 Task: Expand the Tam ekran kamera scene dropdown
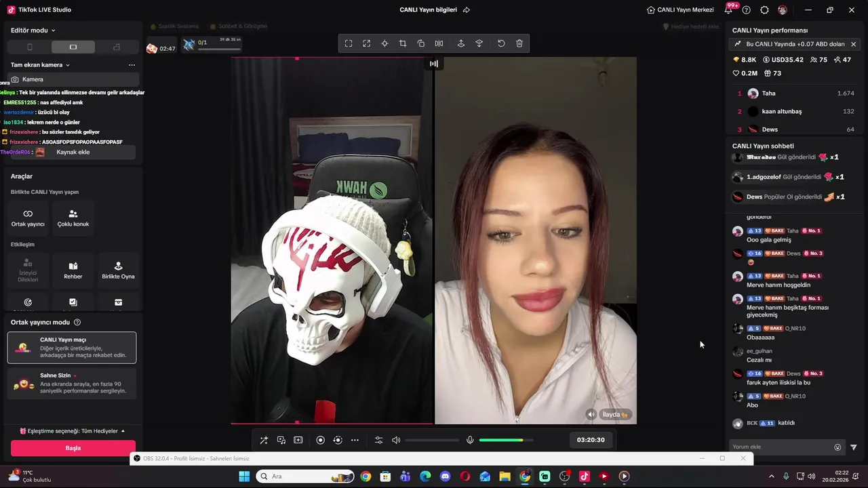tap(41, 65)
